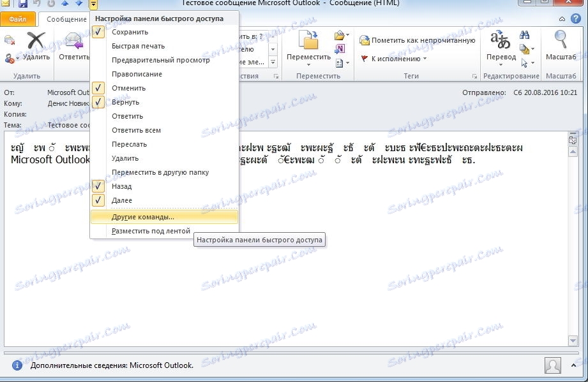Click the Save floppy disk icon

[23, 4]
